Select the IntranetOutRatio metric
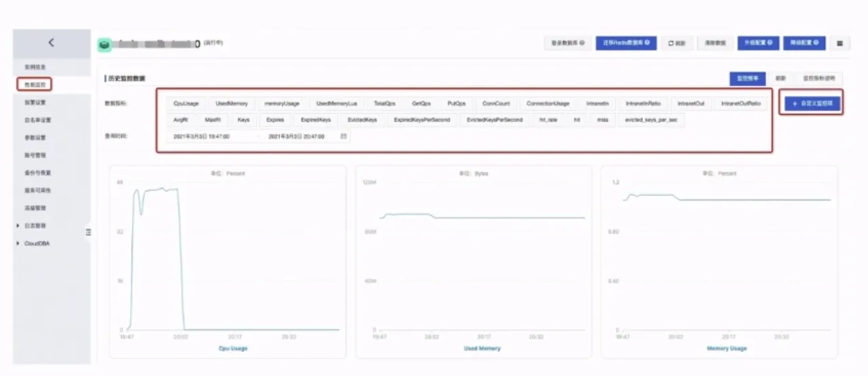Image resolution: width=868 pixels, height=376 pixels. click(x=740, y=103)
